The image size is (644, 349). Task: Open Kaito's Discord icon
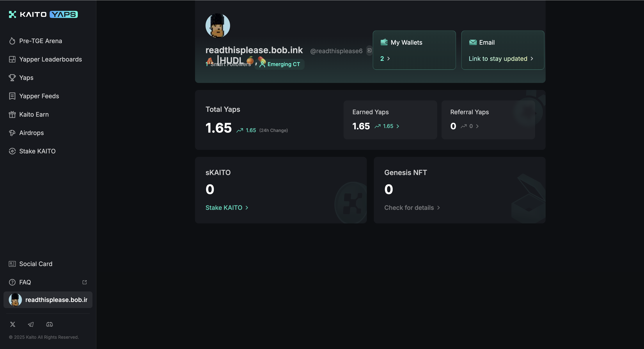(50, 324)
